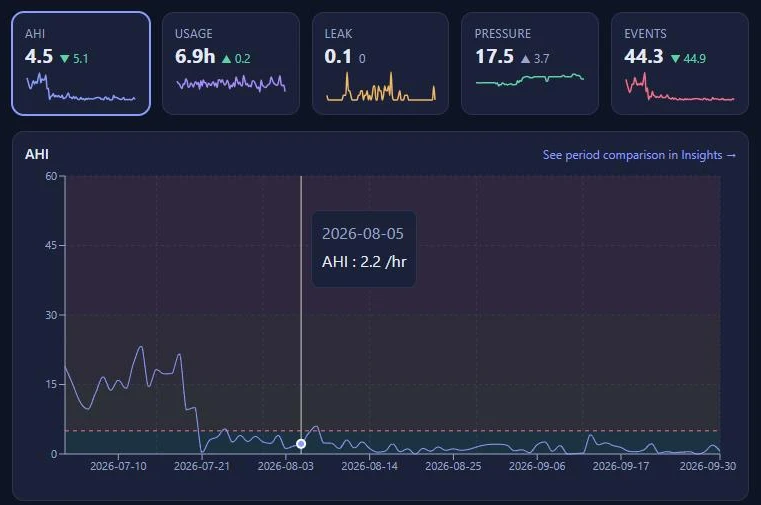Click the pressure value 17.5
This screenshot has width=761, height=505.
[x=494, y=57]
